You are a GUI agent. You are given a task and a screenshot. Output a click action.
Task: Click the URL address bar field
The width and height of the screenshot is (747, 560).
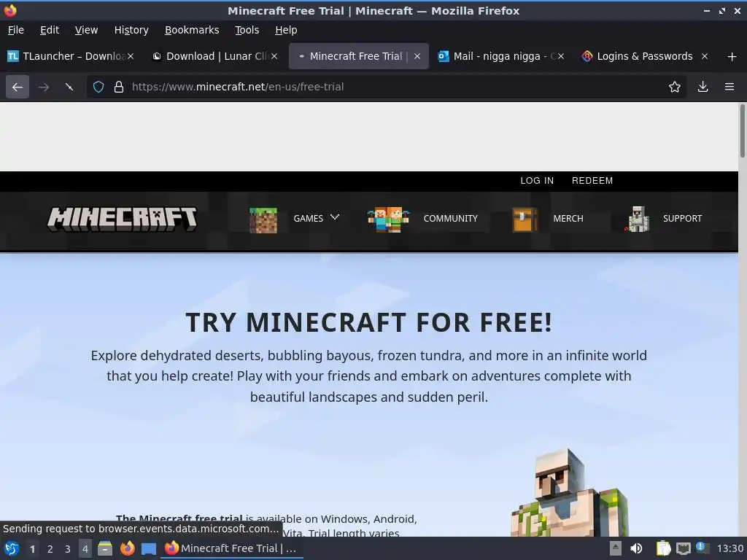point(386,87)
